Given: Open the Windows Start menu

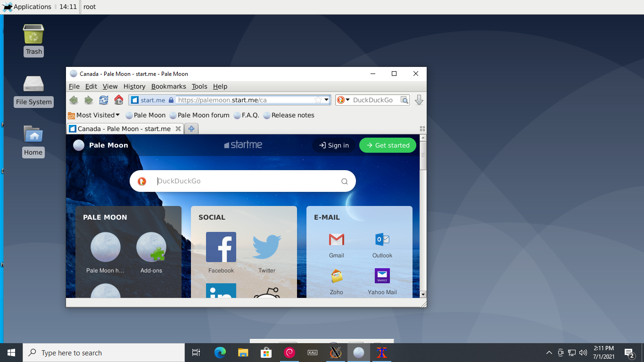Looking at the screenshot, I should point(11,353).
